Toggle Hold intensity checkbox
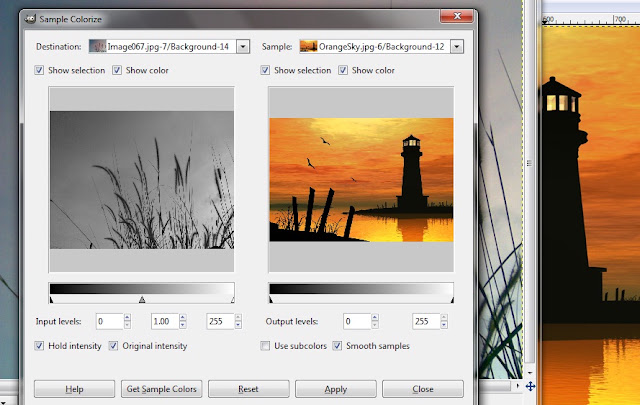 pos(39,346)
